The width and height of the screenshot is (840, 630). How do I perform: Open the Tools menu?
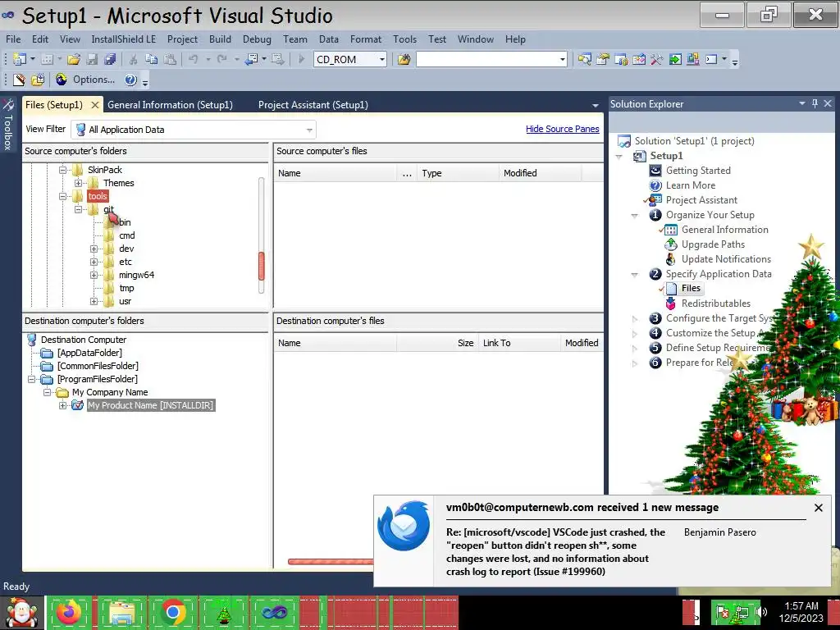coord(404,39)
